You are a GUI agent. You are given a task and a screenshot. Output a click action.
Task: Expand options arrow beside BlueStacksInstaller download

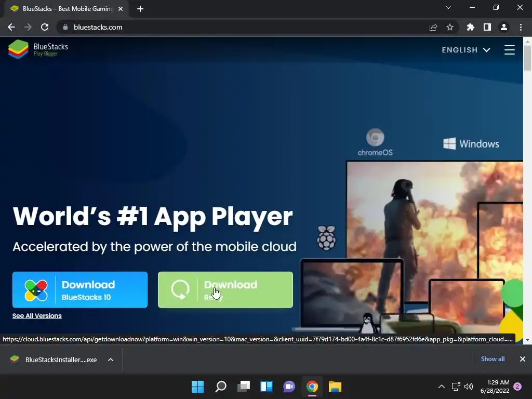pos(111,360)
